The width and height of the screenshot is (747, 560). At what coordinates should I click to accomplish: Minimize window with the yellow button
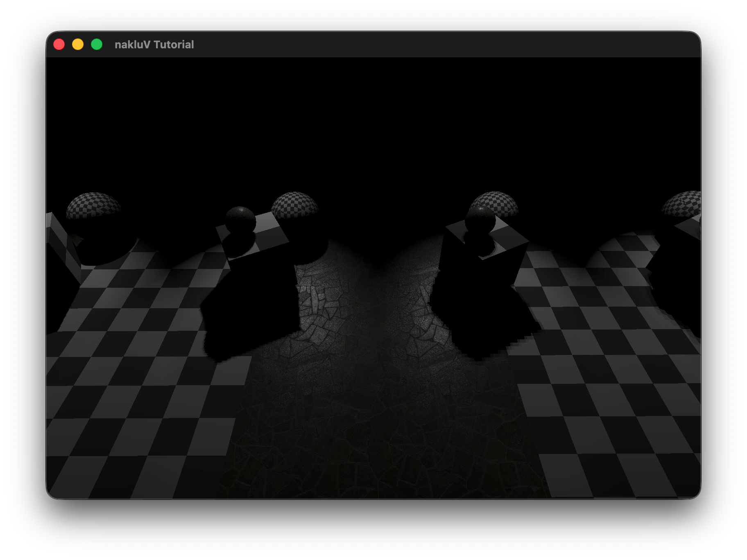(78, 44)
